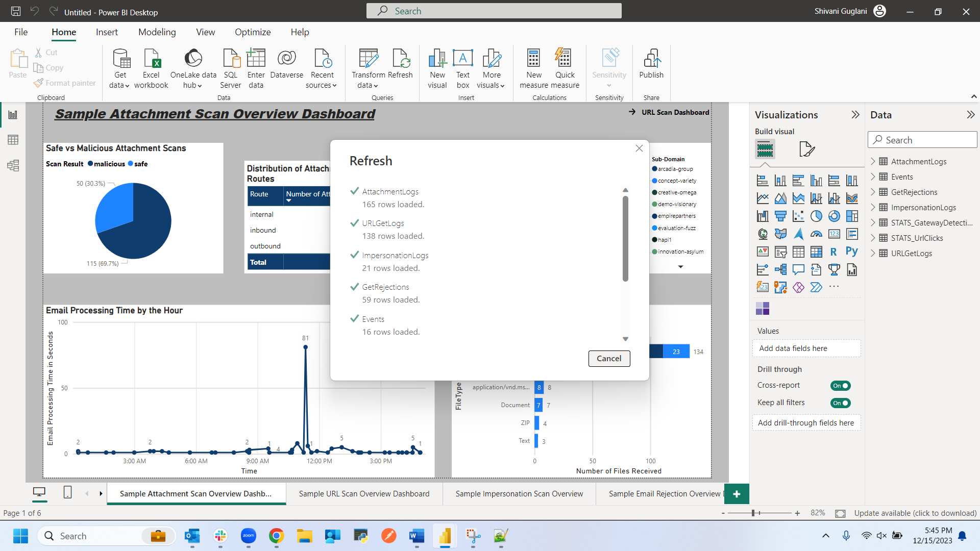This screenshot has height=551, width=980.
Task: Select the Donut chart visual icon
Action: pyautogui.click(x=834, y=216)
